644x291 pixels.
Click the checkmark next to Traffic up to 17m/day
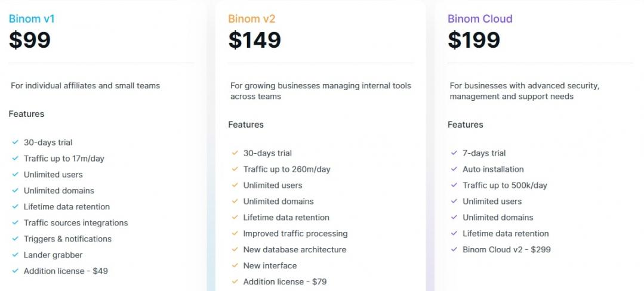pos(15,159)
